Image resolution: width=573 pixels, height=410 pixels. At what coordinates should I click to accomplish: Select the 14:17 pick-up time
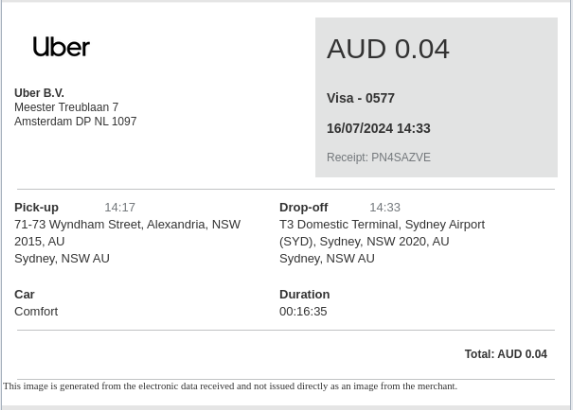click(x=120, y=207)
